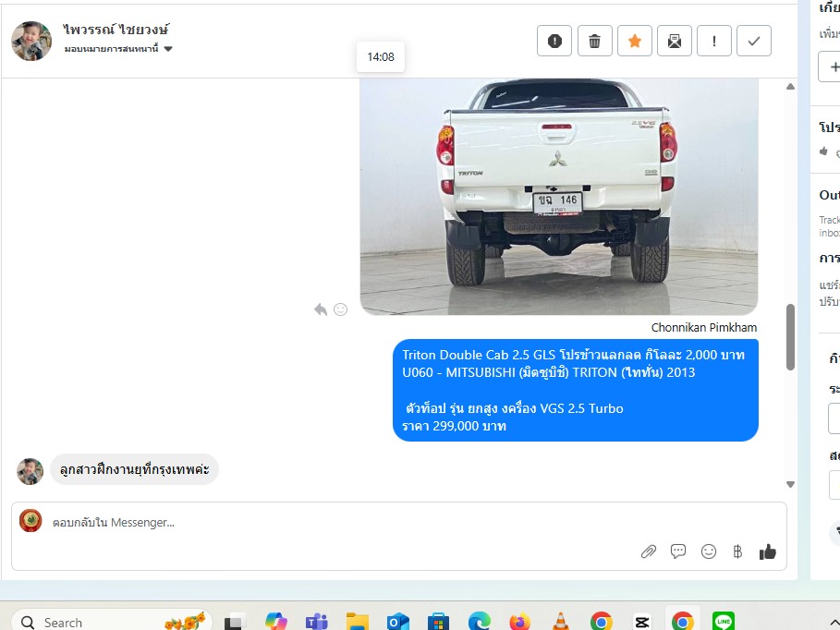The height and width of the screenshot is (630, 840).
Task: Delete the conversation with the trash icon
Action: point(594,41)
